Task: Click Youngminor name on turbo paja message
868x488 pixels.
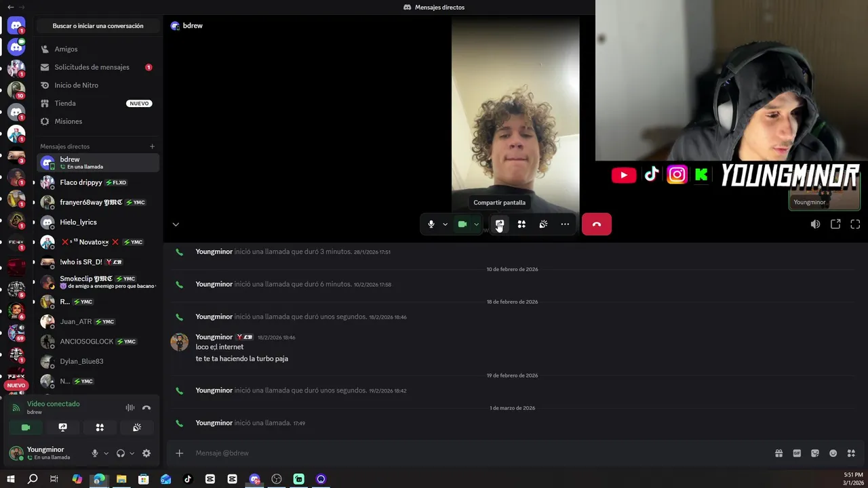Action: [x=214, y=337]
